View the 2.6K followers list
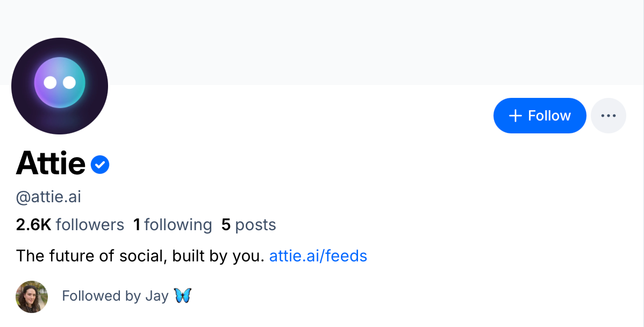644x327 pixels. tap(70, 224)
